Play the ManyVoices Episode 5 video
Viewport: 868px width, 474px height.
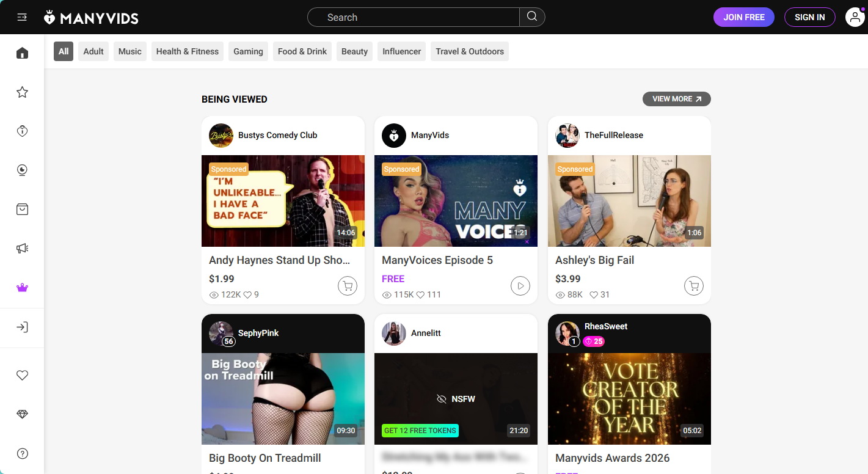[x=520, y=285]
